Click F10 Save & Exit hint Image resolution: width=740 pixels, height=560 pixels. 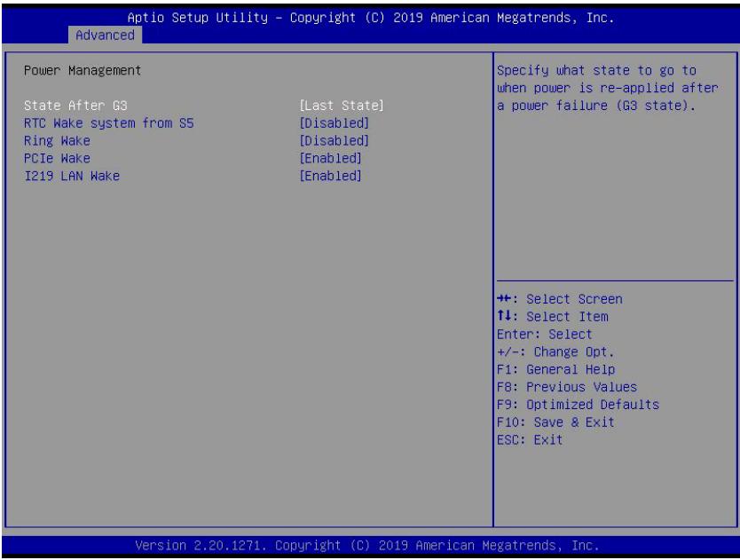click(x=555, y=422)
